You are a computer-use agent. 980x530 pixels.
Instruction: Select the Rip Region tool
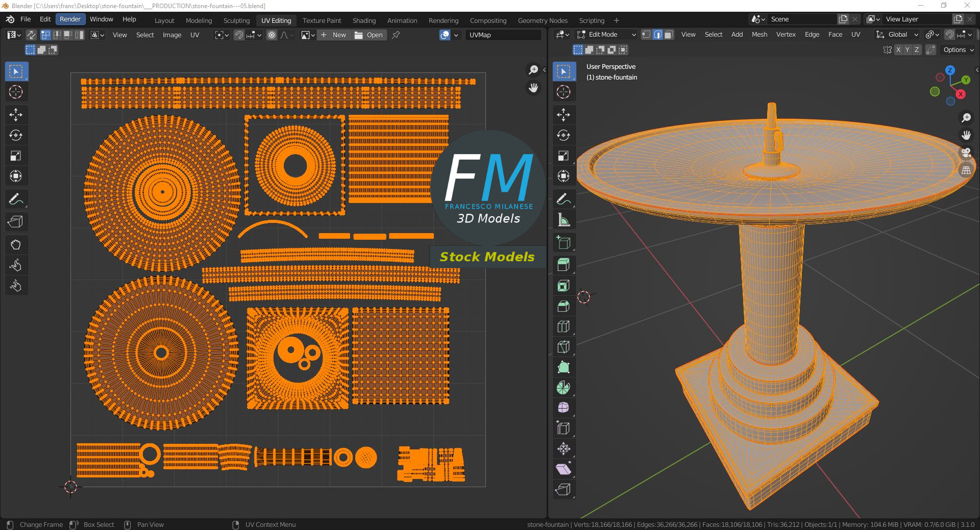pyautogui.click(x=563, y=490)
